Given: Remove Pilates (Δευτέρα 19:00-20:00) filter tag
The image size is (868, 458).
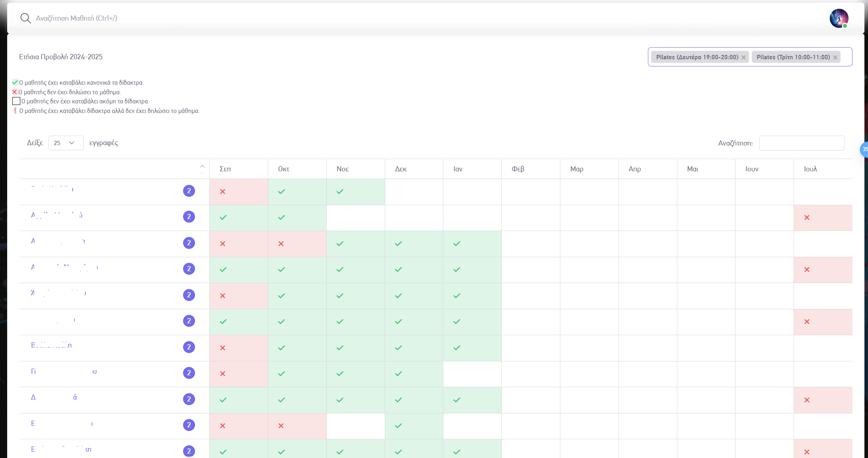Looking at the screenshot, I should [x=743, y=57].
